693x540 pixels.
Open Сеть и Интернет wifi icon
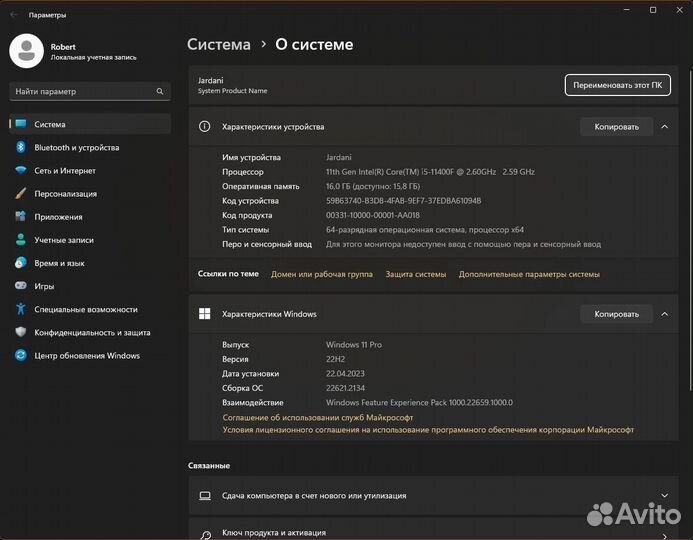click(21, 170)
